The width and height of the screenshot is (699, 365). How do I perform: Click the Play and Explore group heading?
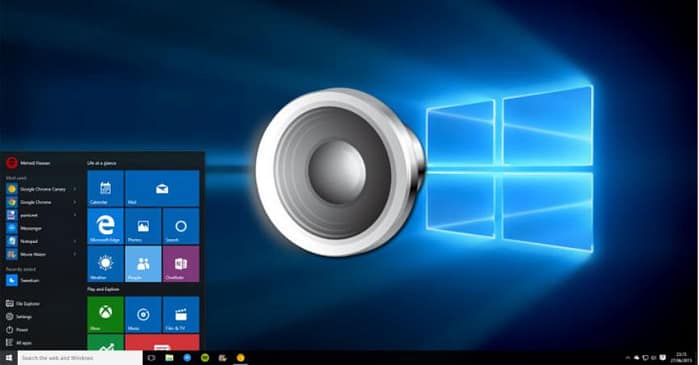[x=103, y=289]
